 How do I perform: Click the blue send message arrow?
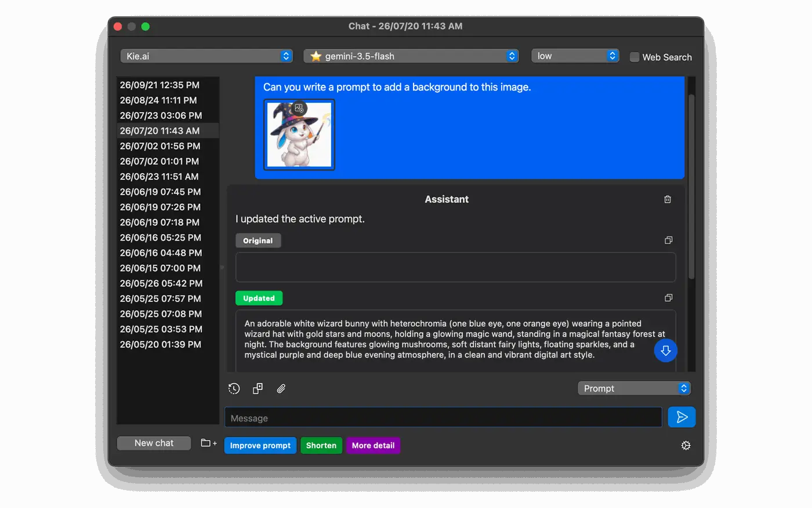click(681, 417)
